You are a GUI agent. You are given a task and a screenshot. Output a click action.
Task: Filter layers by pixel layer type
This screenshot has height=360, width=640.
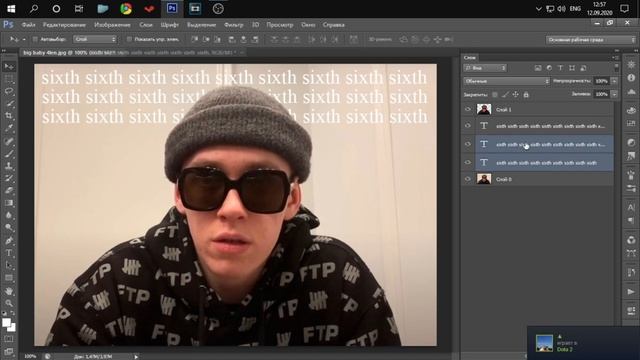point(538,68)
